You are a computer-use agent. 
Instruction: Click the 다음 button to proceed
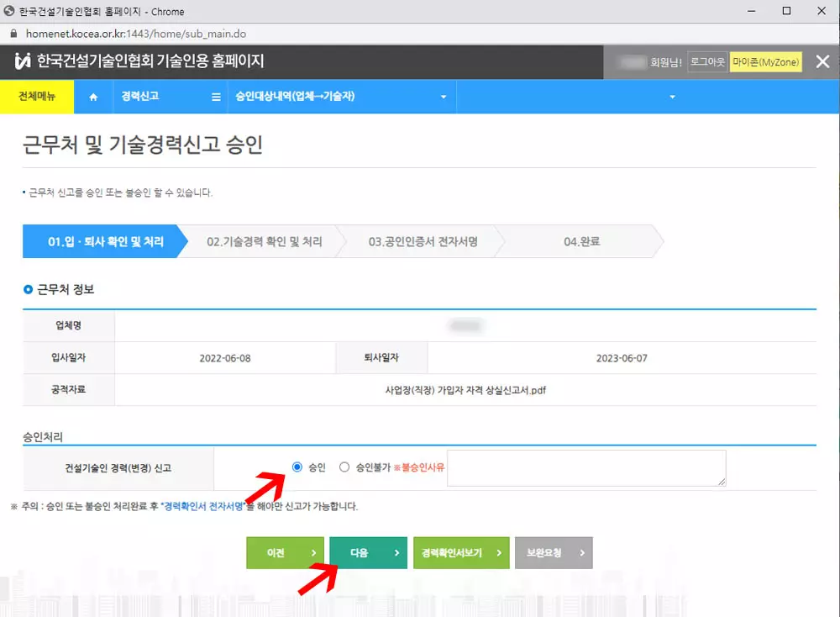point(367,552)
